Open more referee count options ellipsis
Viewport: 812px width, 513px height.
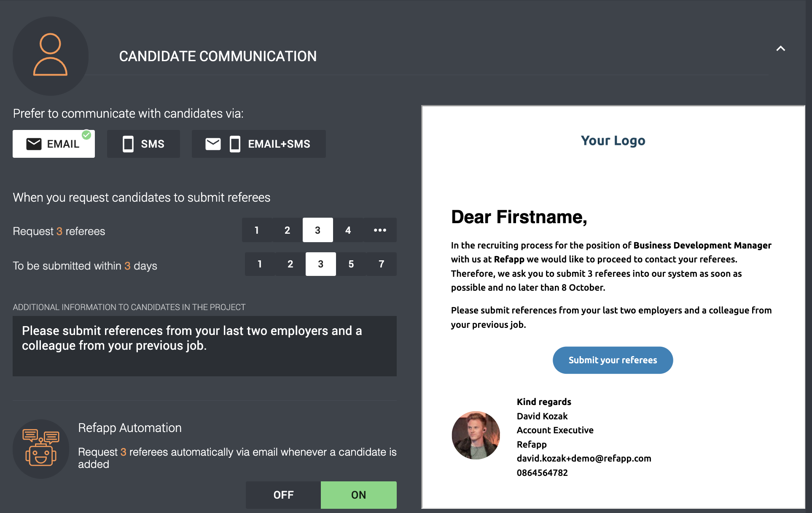pyautogui.click(x=380, y=230)
